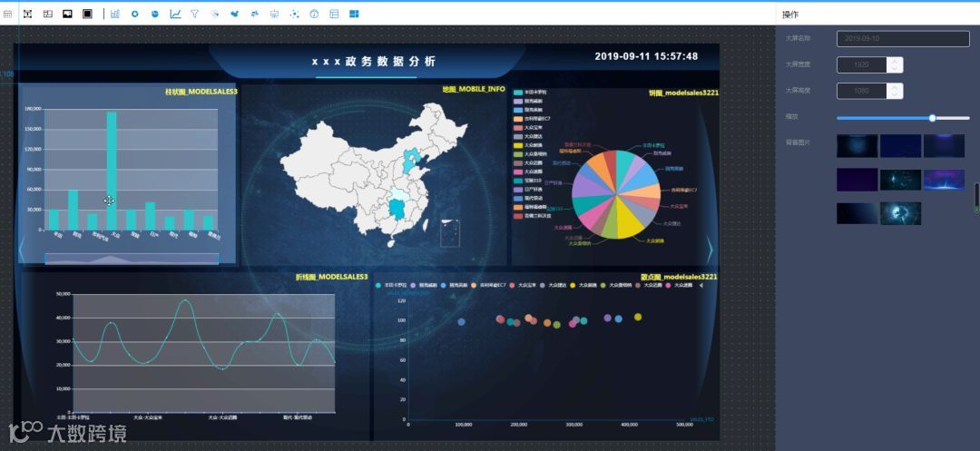Insert an image using the picture icon
The width and height of the screenshot is (980, 451).
[x=67, y=14]
